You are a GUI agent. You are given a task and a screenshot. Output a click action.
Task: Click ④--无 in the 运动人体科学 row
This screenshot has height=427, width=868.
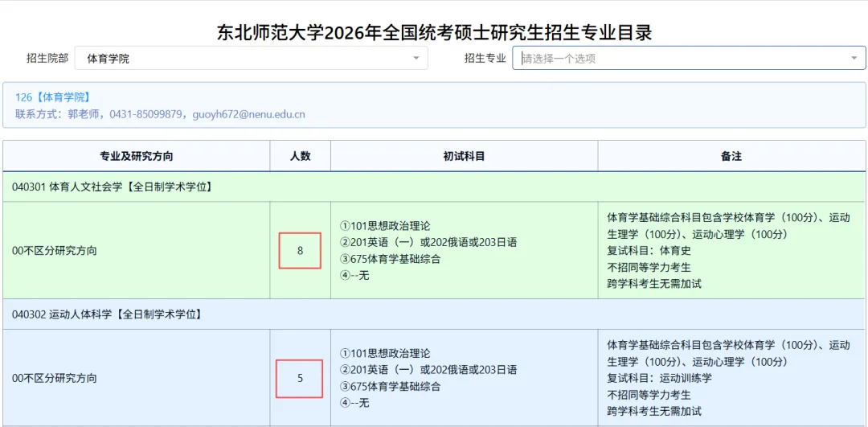pyautogui.click(x=354, y=403)
